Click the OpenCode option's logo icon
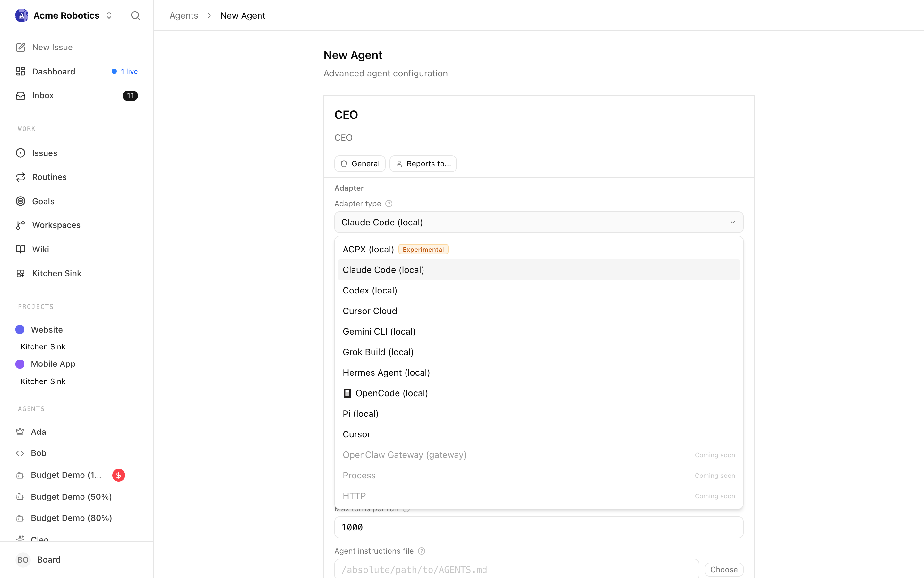Viewport: 924px width, 578px height. [347, 393]
